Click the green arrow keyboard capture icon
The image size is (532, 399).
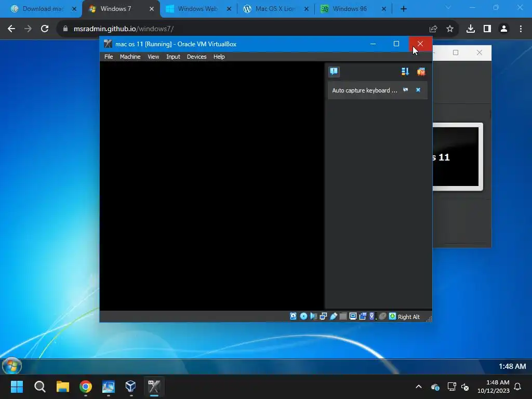pos(392,316)
